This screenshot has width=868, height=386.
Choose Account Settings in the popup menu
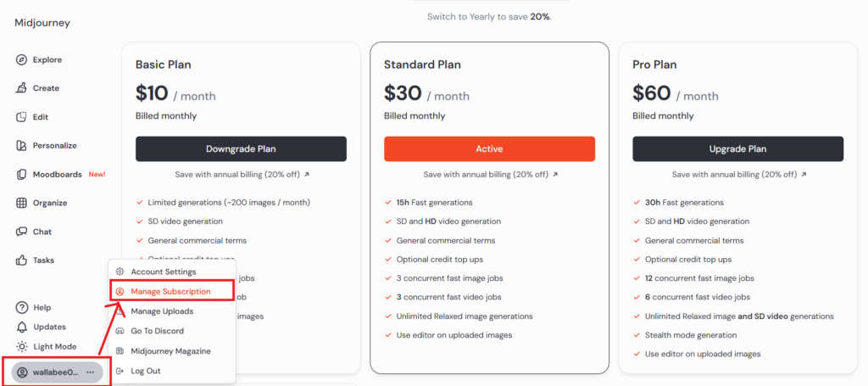156,272
